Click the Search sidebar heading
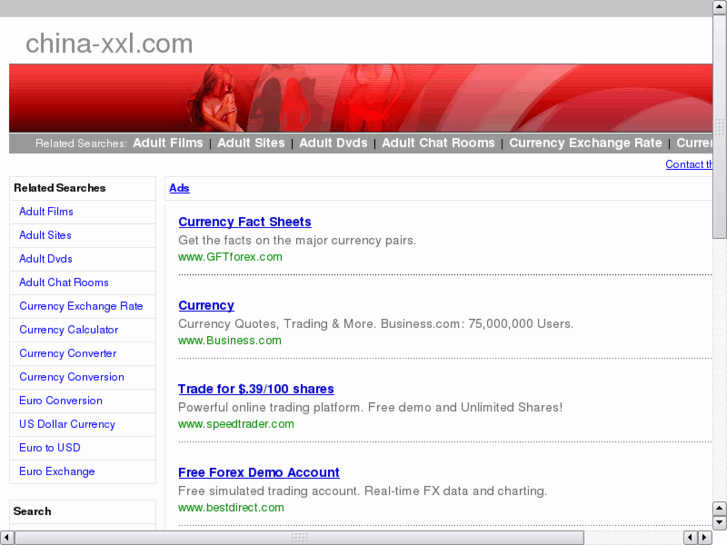727x545 pixels. [32, 511]
